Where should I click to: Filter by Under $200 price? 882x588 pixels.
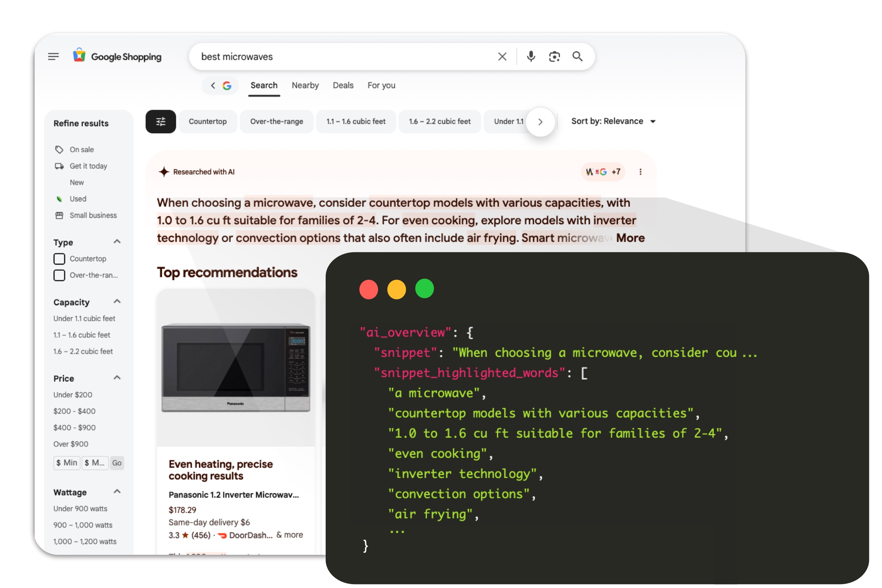[73, 394]
